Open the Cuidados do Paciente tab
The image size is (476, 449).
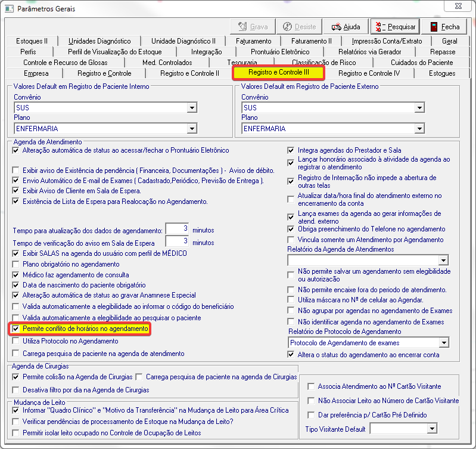point(422,63)
